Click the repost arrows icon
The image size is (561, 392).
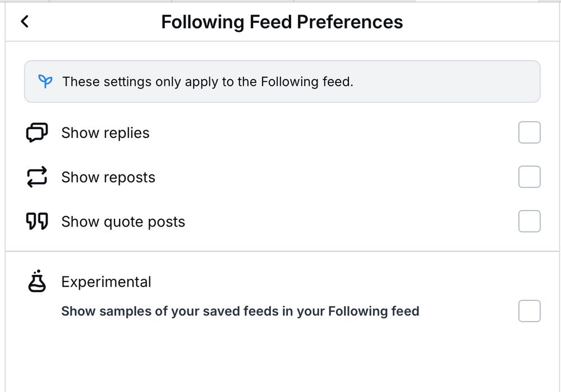pos(37,177)
